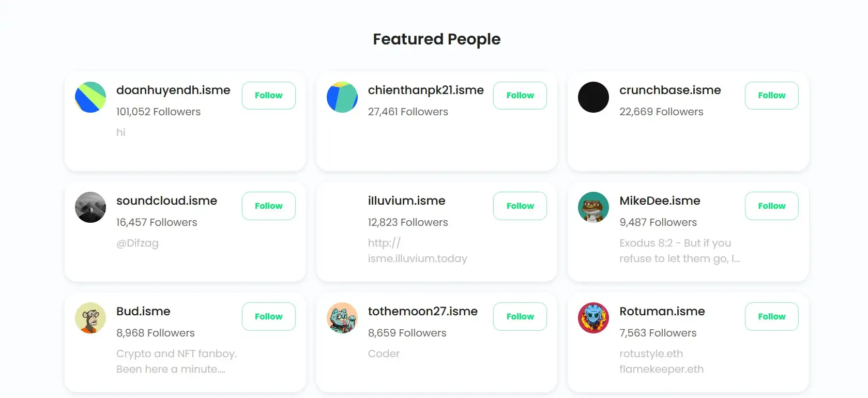Follow chienthanpk21.isme
This screenshot has height=398, width=868.
[x=520, y=96]
